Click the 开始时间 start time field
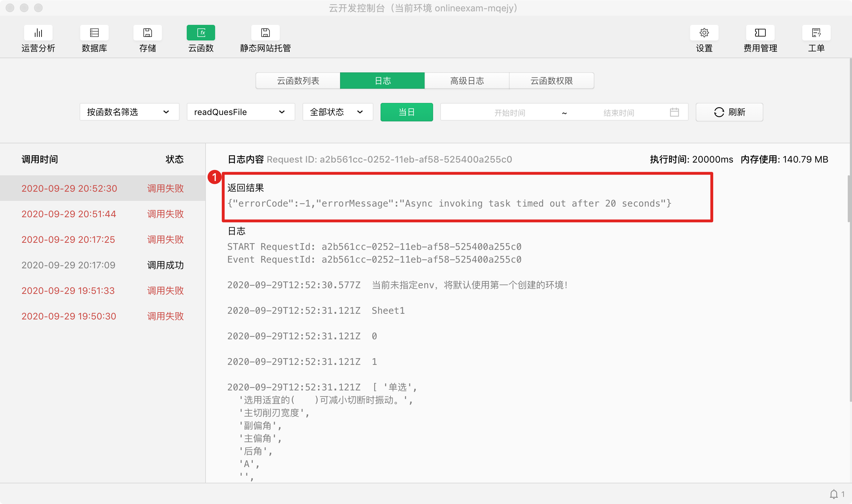This screenshot has height=504, width=852. [x=509, y=113]
